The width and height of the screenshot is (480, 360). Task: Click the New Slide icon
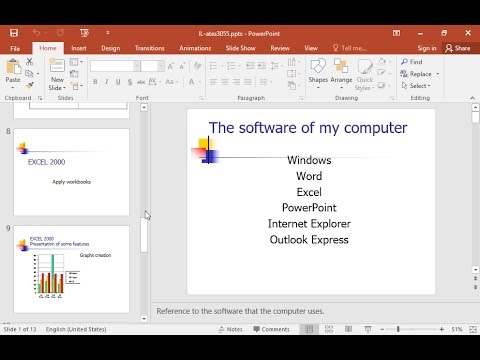point(57,66)
